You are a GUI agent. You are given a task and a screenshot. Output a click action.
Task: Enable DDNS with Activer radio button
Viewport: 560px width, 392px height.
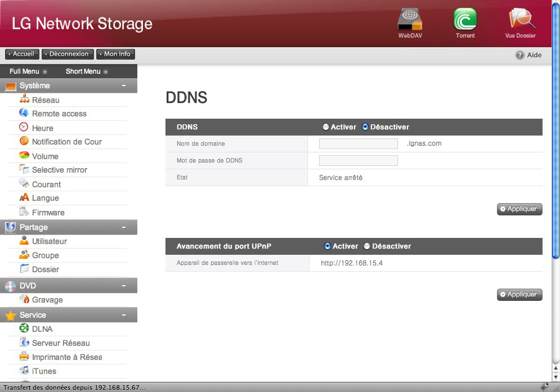(325, 127)
